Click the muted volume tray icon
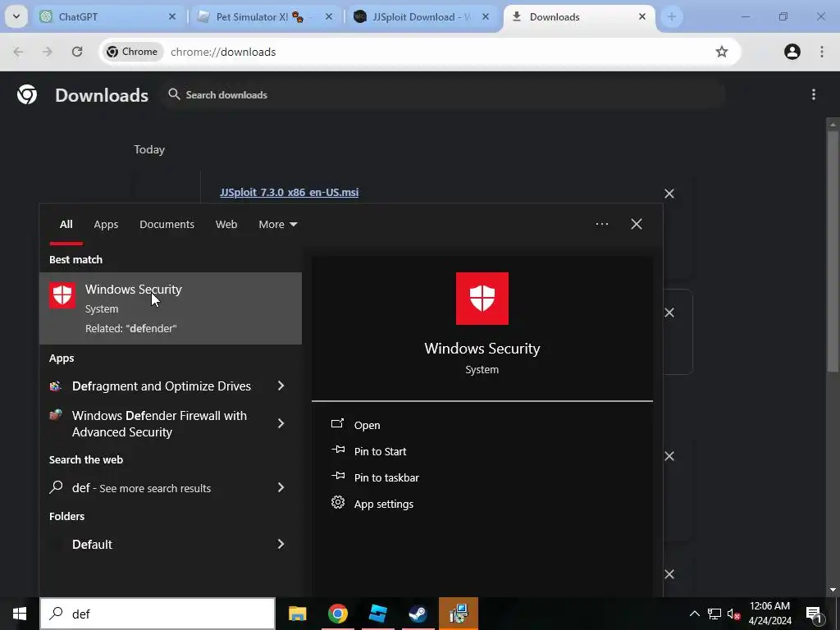This screenshot has width=840, height=630. [x=734, y=614]
